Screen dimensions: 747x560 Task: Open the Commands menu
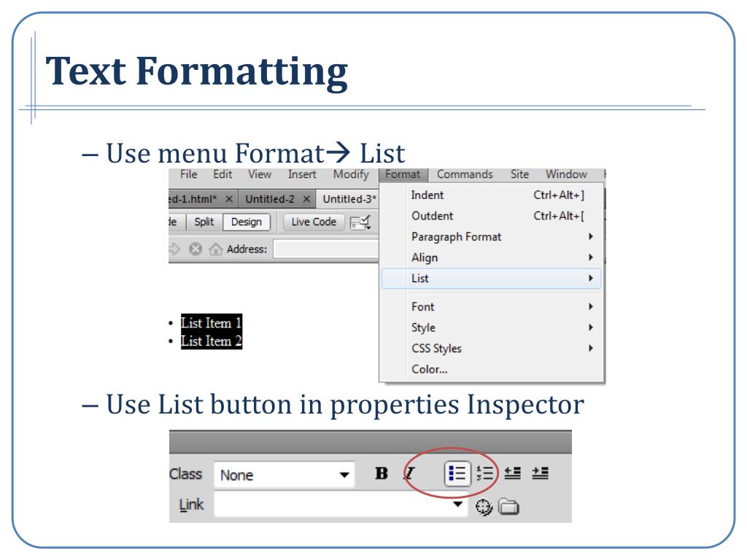point(465,174)
